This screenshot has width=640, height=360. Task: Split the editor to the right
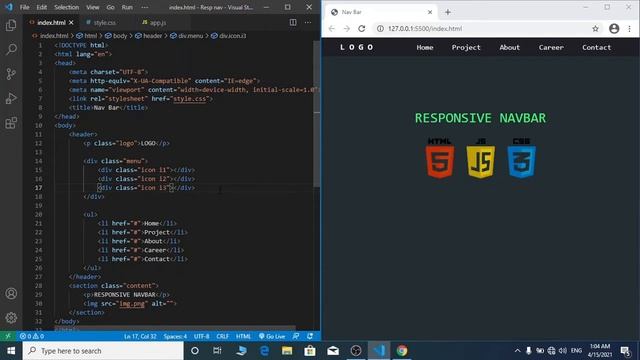(x=293, y=22)
